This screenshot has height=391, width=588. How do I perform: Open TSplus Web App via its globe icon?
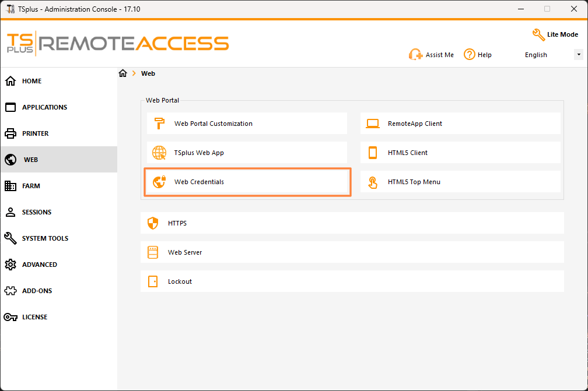point(159,153)
